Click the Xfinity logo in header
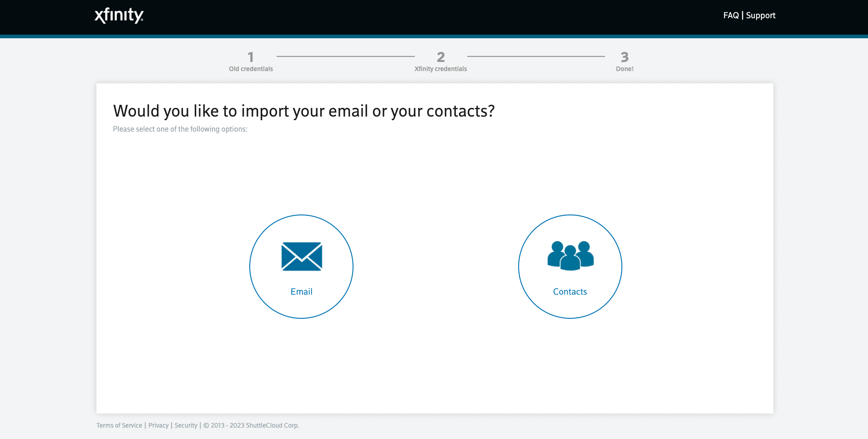This screenshot has width=868, height=439. pos(119,15)
